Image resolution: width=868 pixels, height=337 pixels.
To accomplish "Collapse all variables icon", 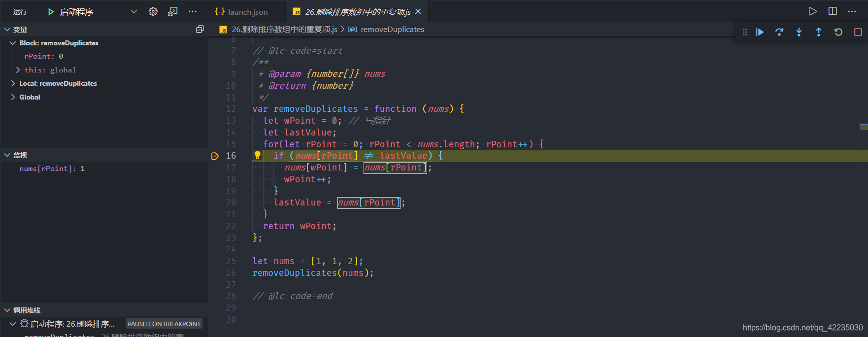I will pos(200,30).
